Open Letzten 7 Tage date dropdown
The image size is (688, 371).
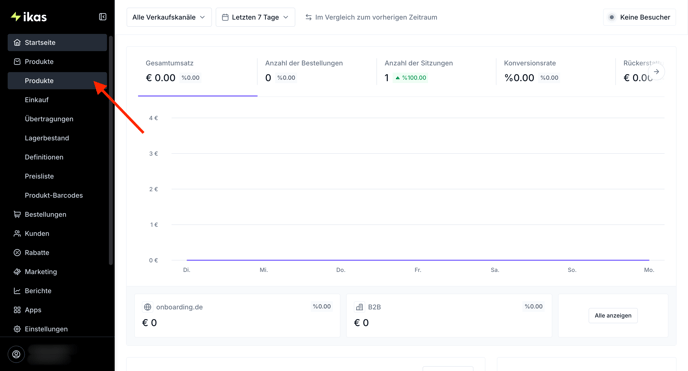point(255,17)
